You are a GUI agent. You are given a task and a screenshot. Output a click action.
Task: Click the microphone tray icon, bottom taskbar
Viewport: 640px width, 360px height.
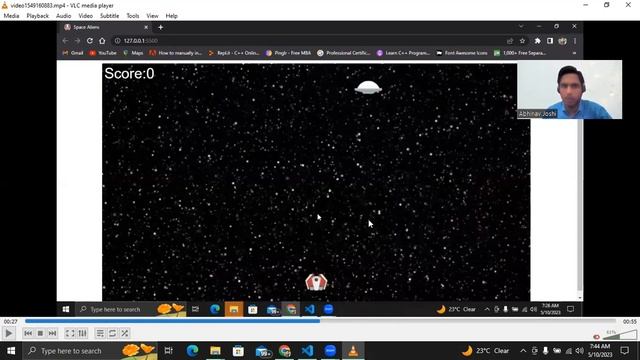[x=545, y=351]
